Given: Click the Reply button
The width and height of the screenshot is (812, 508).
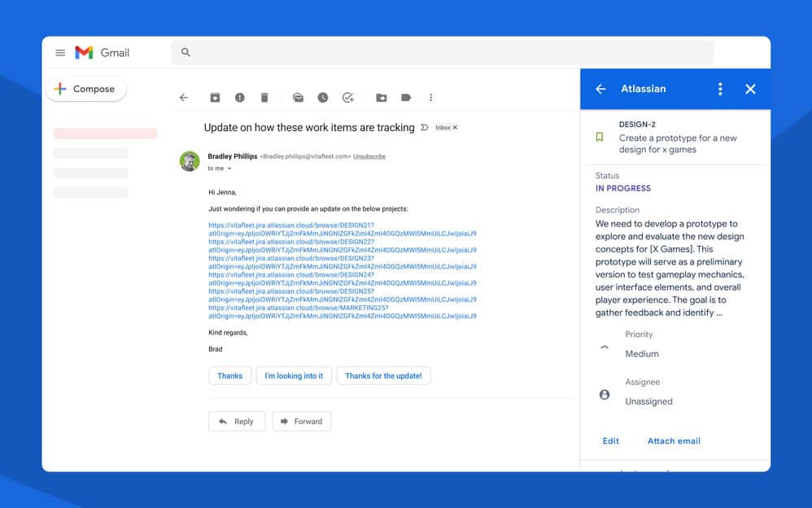Looking at the screenshot, I should click(237, 422).
